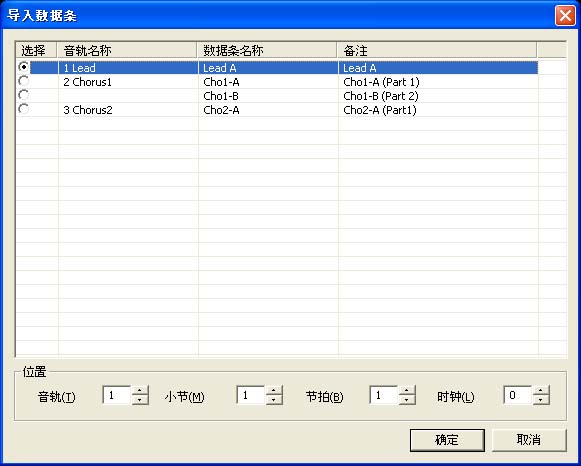Click the 数据条名称 column header
The height and width of the screenshot is (466, 581).
click(267, 50)
